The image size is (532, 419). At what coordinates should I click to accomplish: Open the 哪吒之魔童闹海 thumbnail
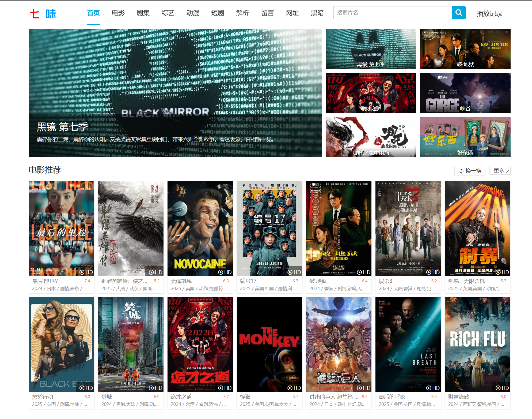(371, 137)
